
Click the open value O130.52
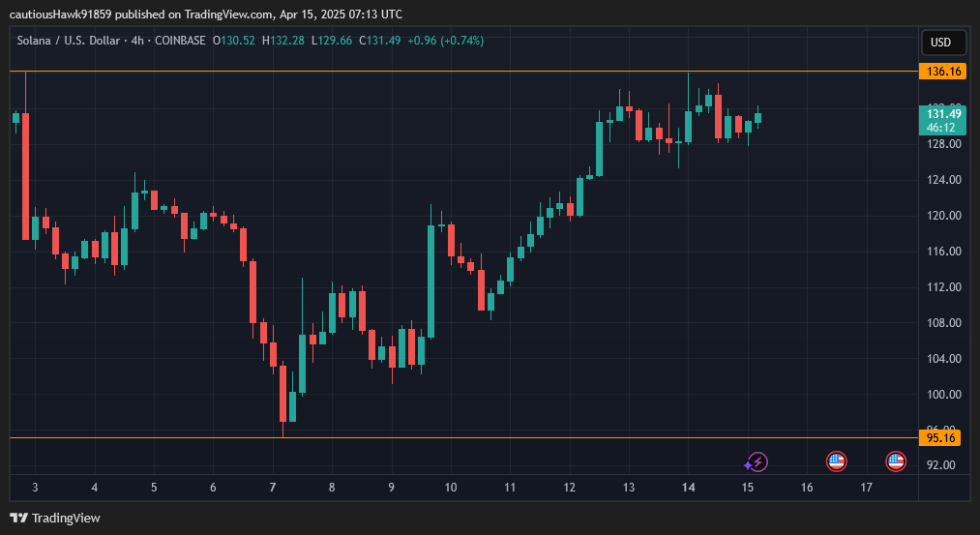[235, 41]
